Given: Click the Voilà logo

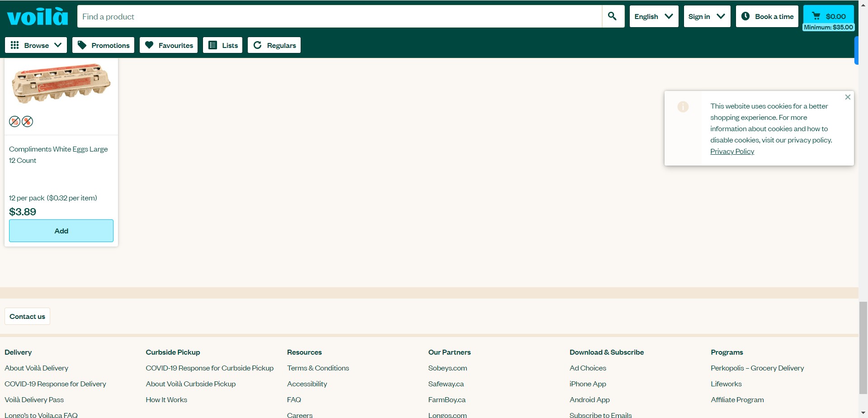Looking at the screenshot, I should [x=38, y=17].
